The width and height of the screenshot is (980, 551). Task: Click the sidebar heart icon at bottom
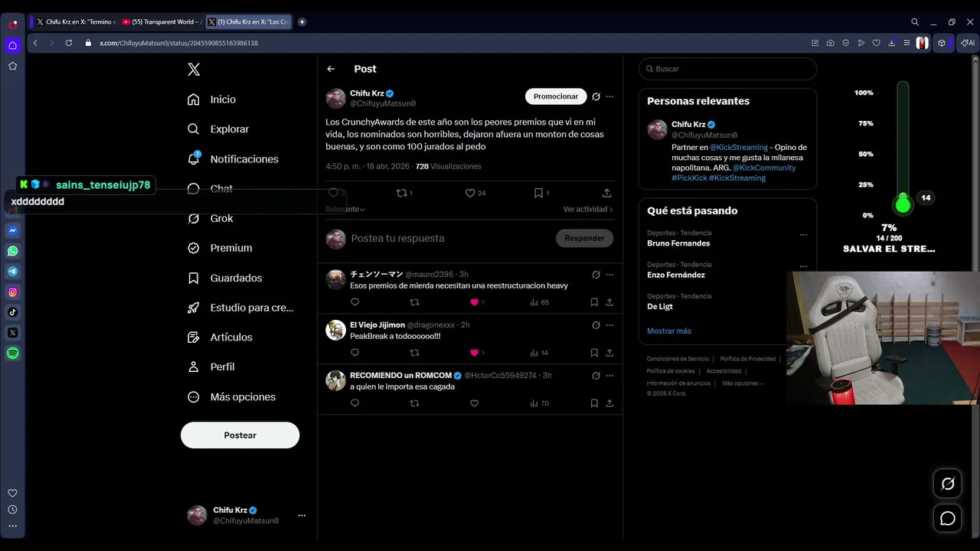[x=12, y=494]
